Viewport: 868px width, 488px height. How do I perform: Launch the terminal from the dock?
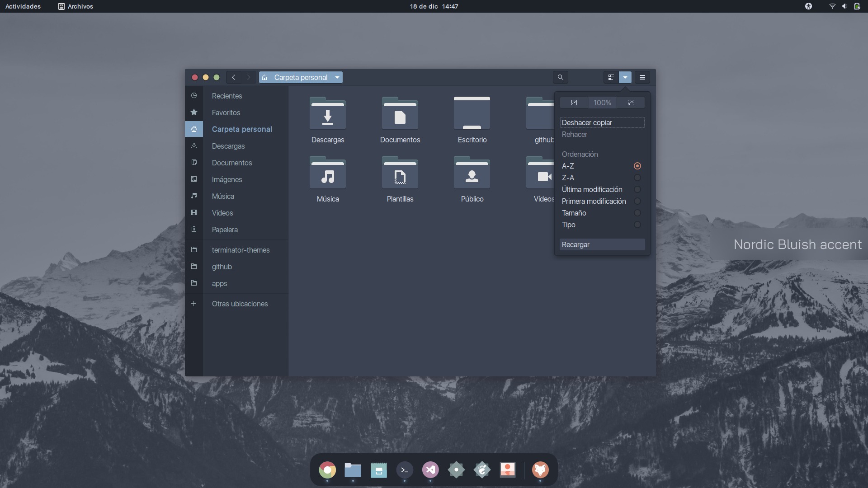coord(405,469)
